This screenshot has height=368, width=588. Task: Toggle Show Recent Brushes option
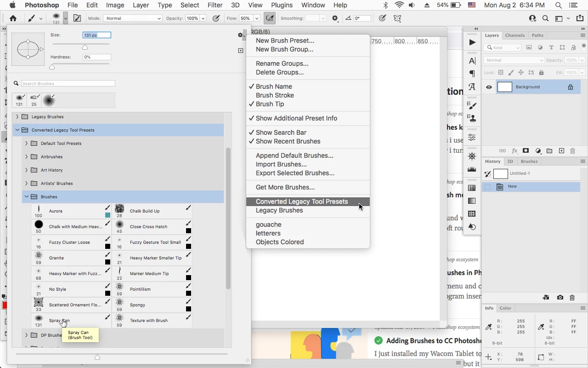pyautogui.click(x=288, y=141)
